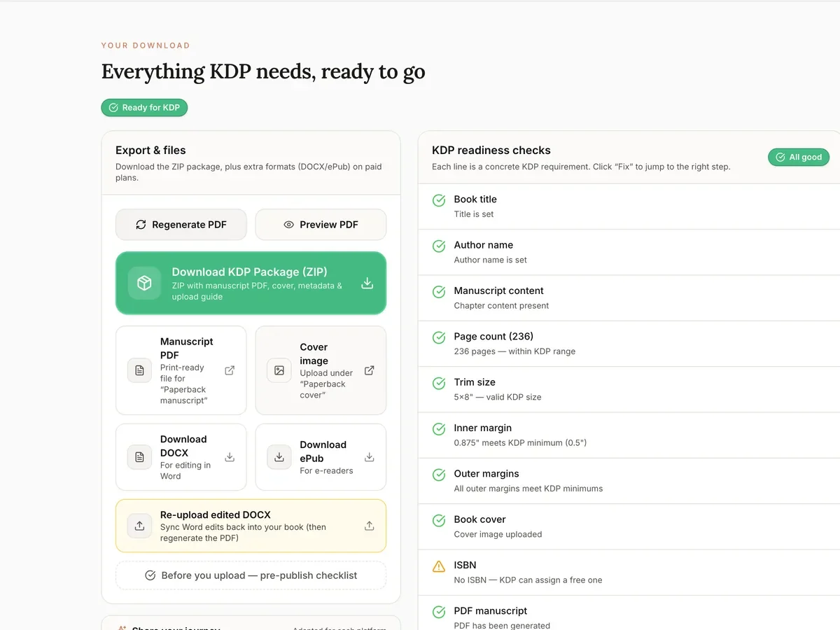
Task: Click the green check beside Author name
Action: [x=439, y=246]
